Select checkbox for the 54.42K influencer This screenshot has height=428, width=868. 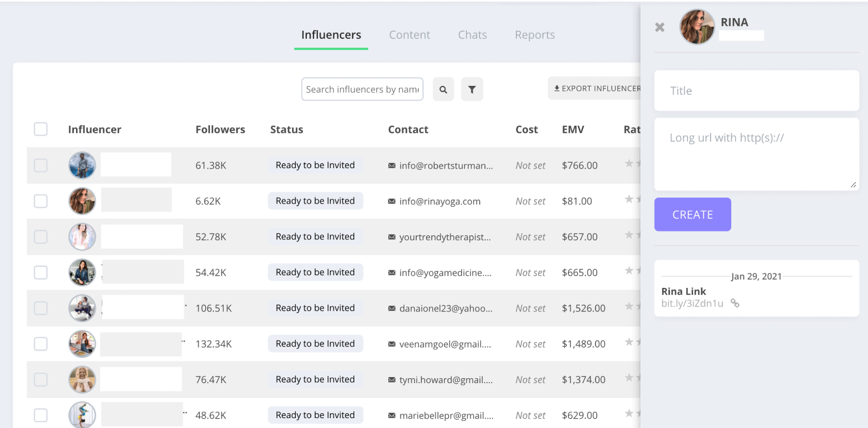tap(40, 273)
